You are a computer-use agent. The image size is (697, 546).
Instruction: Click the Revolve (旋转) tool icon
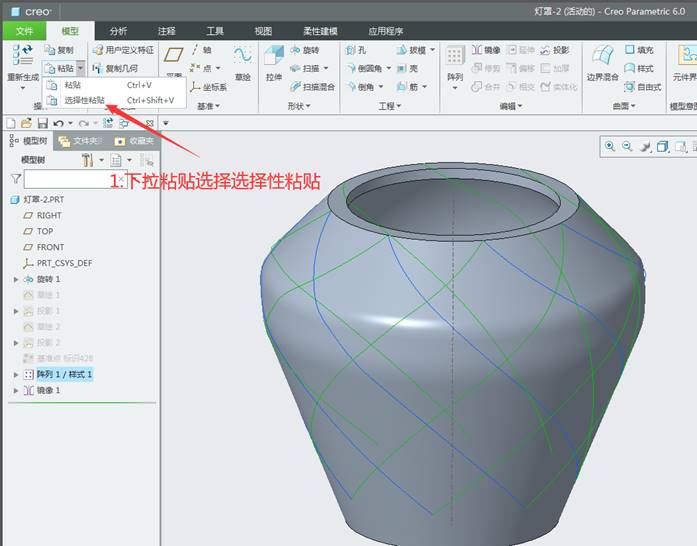pos(296,50)
